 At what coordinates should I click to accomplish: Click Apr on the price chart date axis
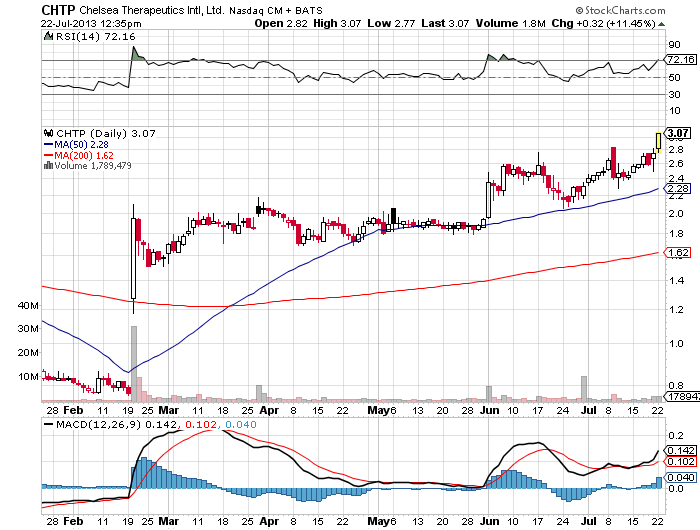pyautogui.click(x=269, y=410)
